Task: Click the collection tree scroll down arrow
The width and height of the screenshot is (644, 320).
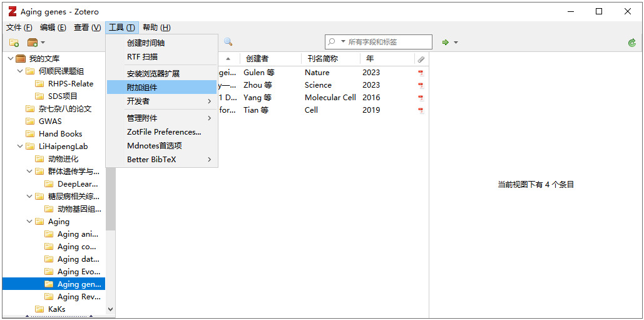Action: click(110, 309)
